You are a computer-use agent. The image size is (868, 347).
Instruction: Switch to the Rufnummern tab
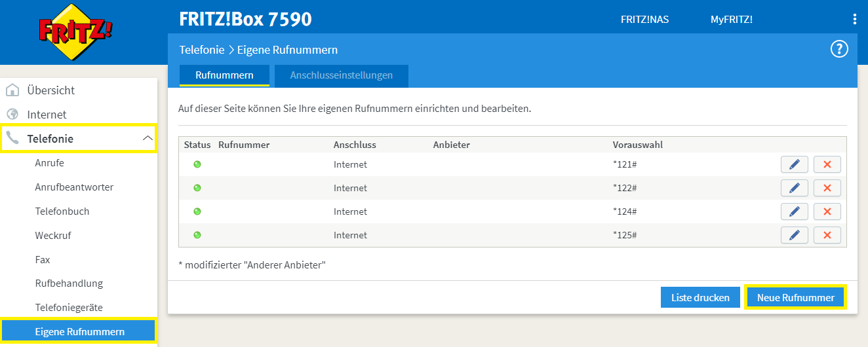coord(224,75)
